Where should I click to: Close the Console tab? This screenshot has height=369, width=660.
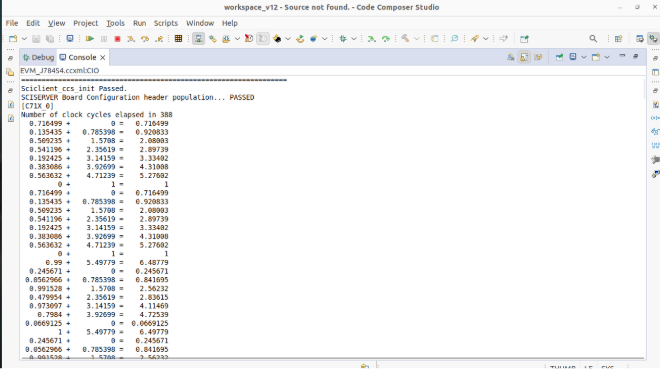pyautogui.click(x=103, y=58)
